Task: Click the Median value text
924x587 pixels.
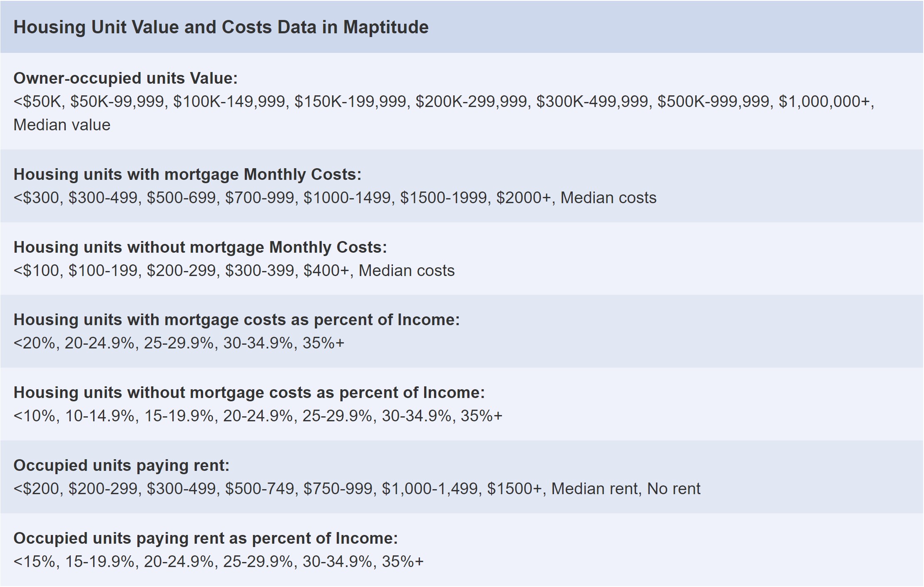Action: pos(62,125)
